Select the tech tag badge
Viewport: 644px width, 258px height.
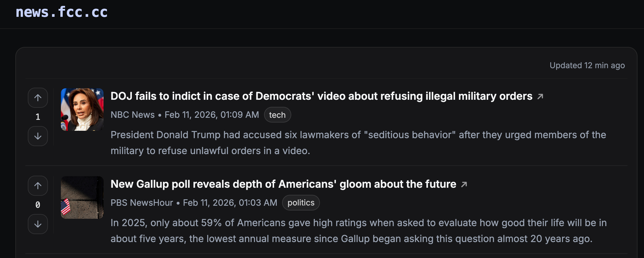click(277, 115)
